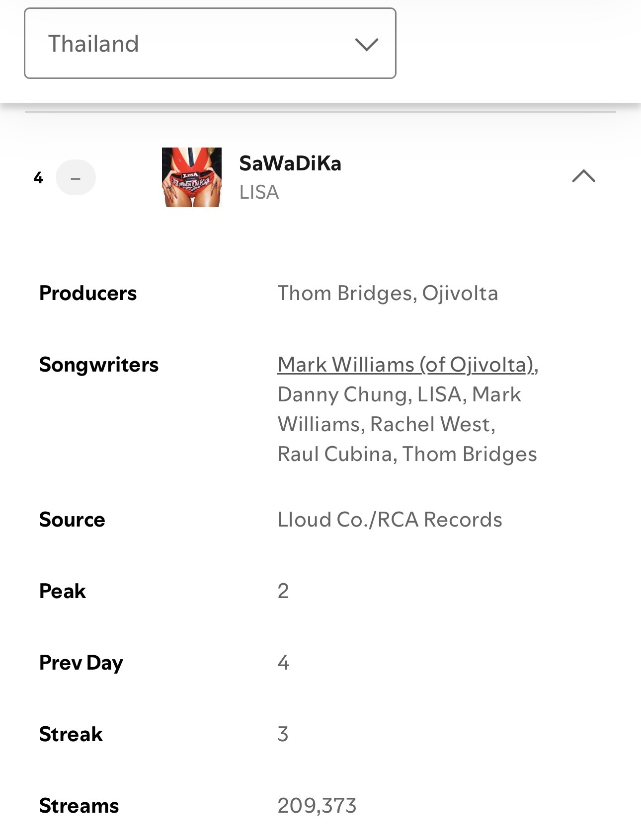Click Raul Cubina, Thom Bridges songwriter line
This screenshot has height=840, width=641.
click(x=407, y=454)
